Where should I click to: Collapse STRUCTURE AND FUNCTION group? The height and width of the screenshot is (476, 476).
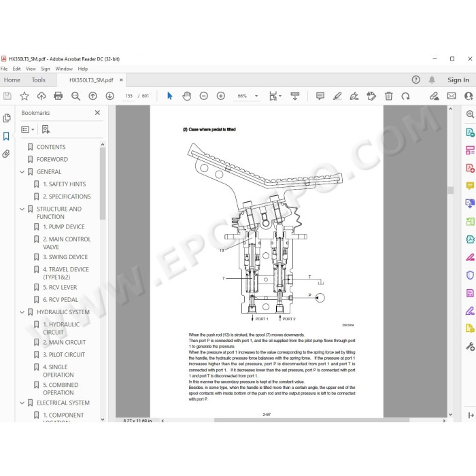[22, 209]
